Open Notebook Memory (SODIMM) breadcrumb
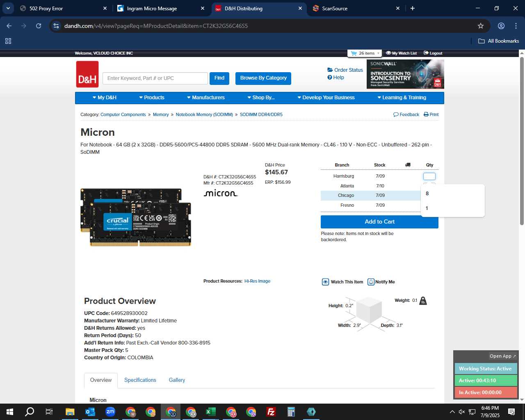Image resolution: width=525 pixels, height=420 pixels. point(204,115)
